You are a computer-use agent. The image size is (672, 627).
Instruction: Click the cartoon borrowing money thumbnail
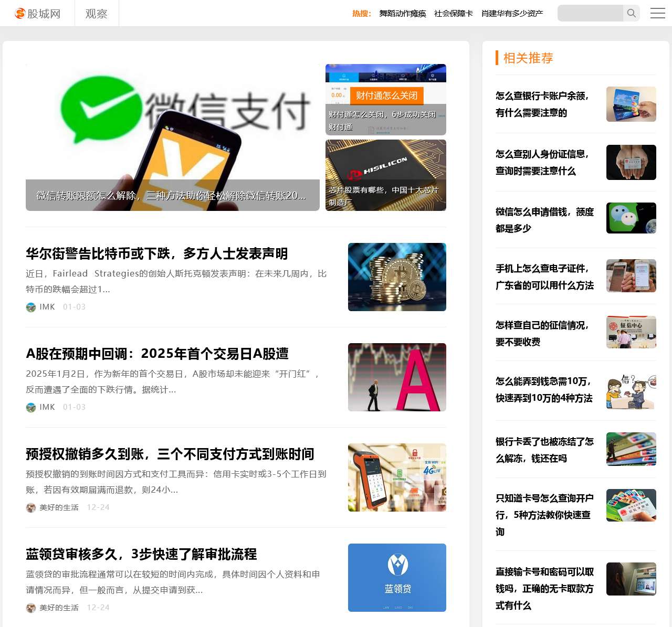[x=631, y=391]
